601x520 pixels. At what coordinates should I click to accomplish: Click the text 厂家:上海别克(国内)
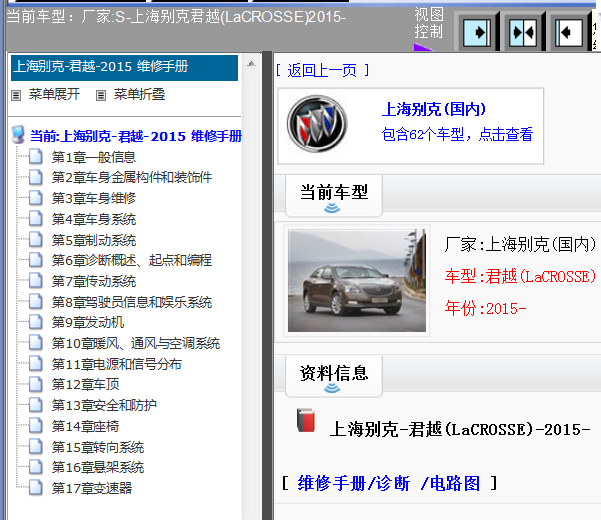520,244
